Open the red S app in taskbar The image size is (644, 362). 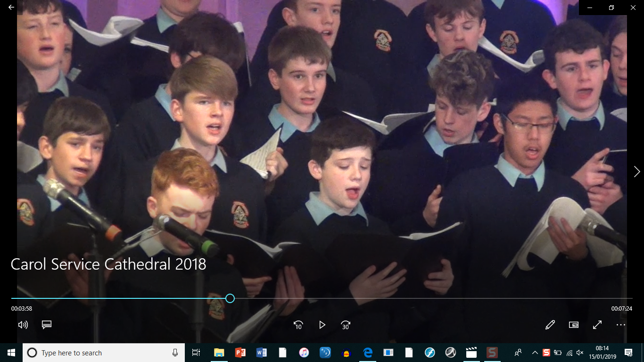pyautogui.click(x=492, y=353)
